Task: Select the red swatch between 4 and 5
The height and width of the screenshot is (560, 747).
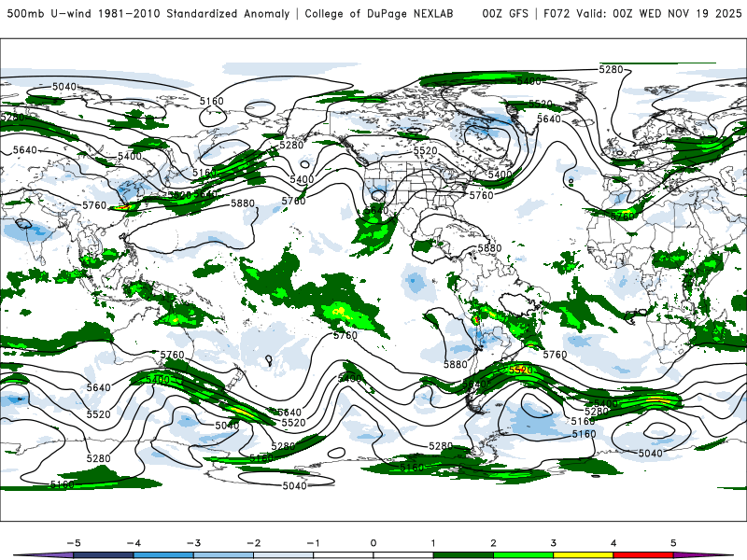Action: 643,555
